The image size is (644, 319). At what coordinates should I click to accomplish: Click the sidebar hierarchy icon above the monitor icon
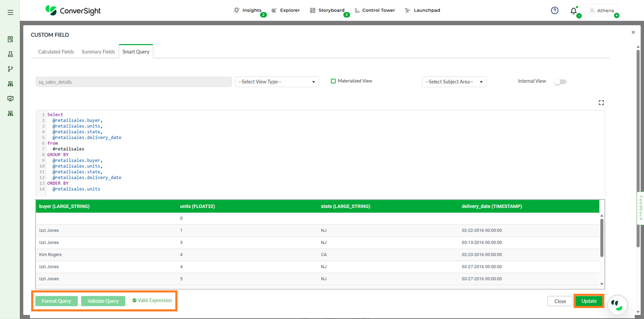click(11, 84)
